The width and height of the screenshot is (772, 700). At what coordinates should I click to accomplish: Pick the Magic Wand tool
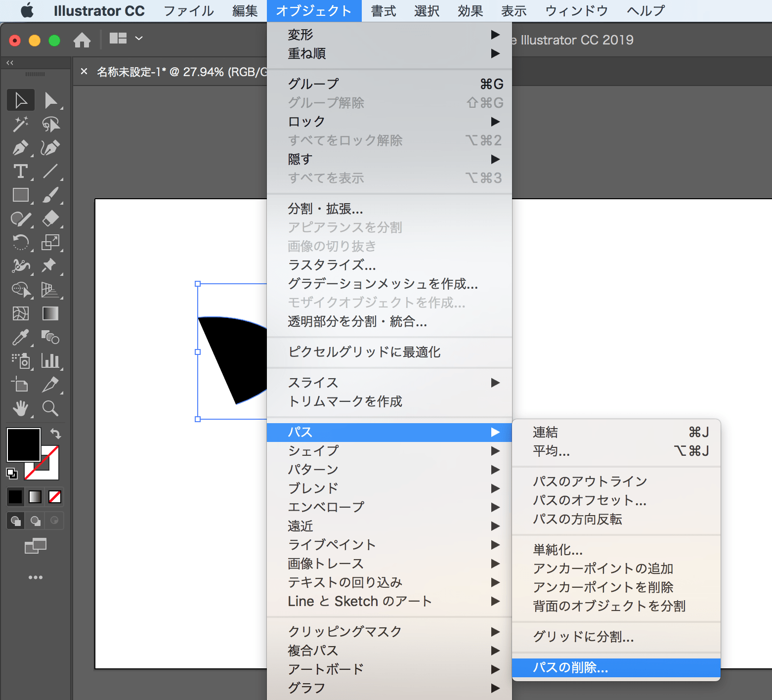pyautogui.click(x=20, y=124)
